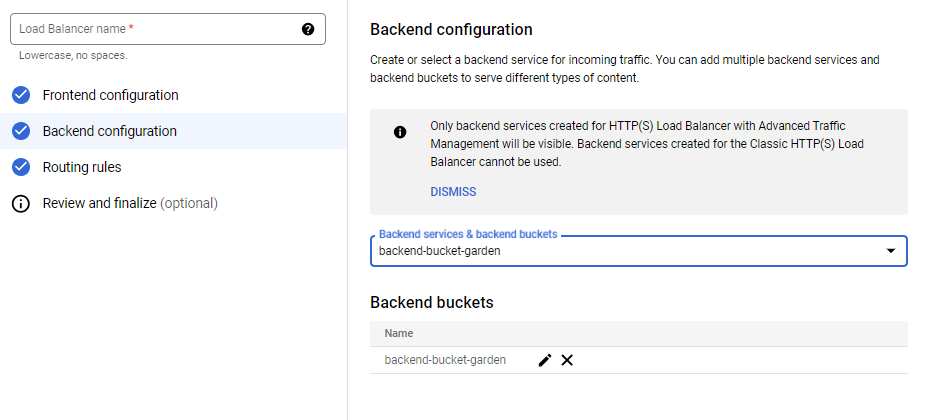
Task: Open the Routing rules step
Action: pyautogui.click(x=82, y=167)
